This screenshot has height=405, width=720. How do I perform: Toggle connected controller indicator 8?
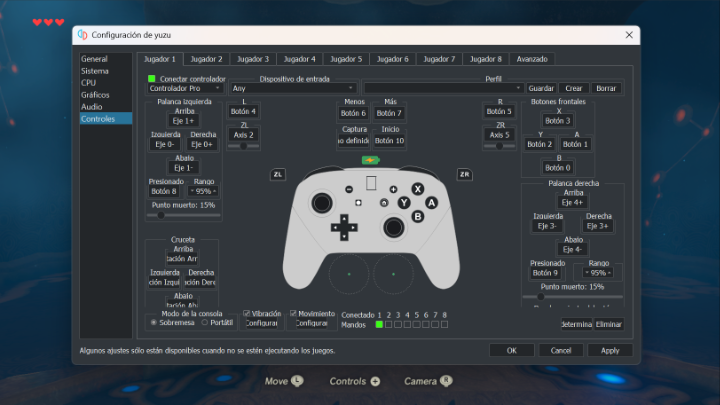click(x=444, y=325)
